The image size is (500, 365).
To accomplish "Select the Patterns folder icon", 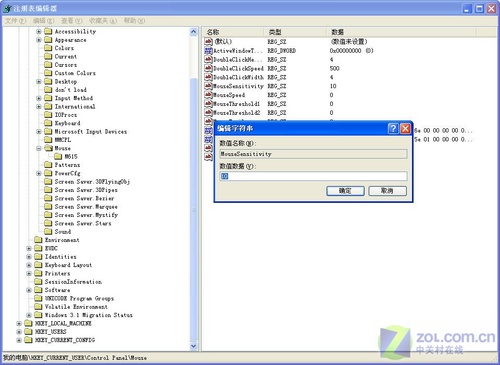I will click(x=48, y=165).
